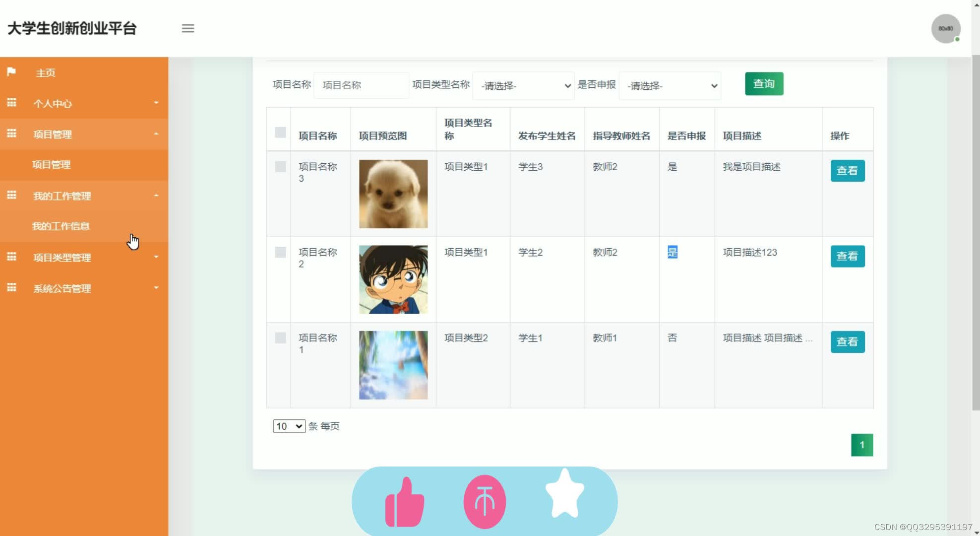
Task: Select 10 条每页 page size dropdown
Action: [x=288, y=426]
